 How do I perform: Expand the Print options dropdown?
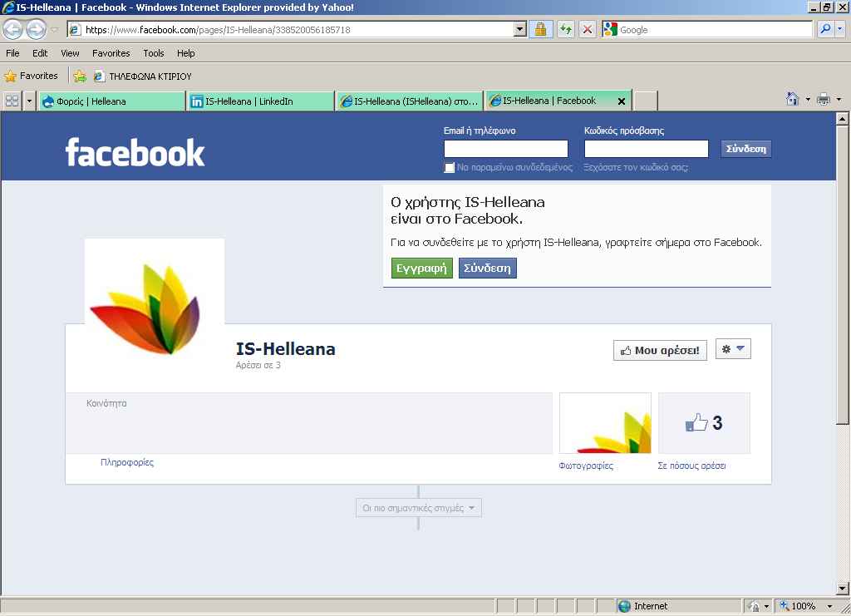[x=839, y=99]
